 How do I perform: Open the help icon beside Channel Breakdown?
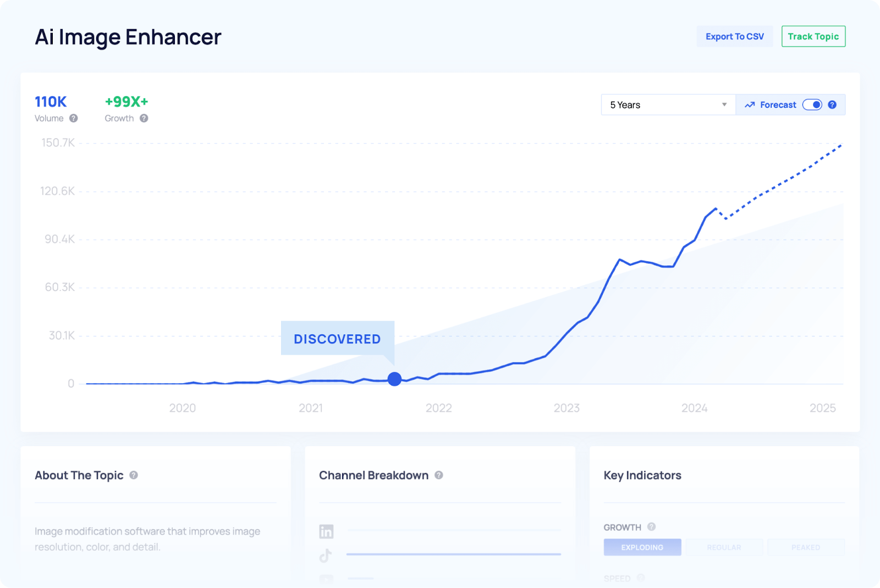click(x=438, y=476)
